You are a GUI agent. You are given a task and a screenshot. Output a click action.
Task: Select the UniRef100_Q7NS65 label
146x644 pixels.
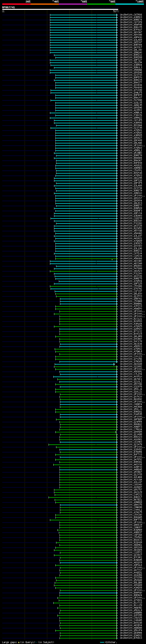tap(131, 361)
